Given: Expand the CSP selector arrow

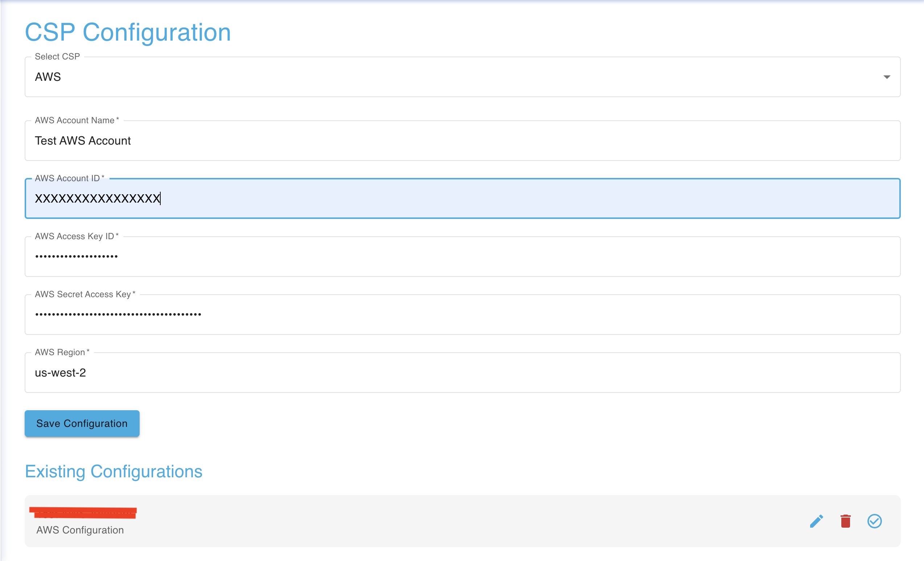Looking at the screenshot, I should pyautogui.click(x=887, y=77).
